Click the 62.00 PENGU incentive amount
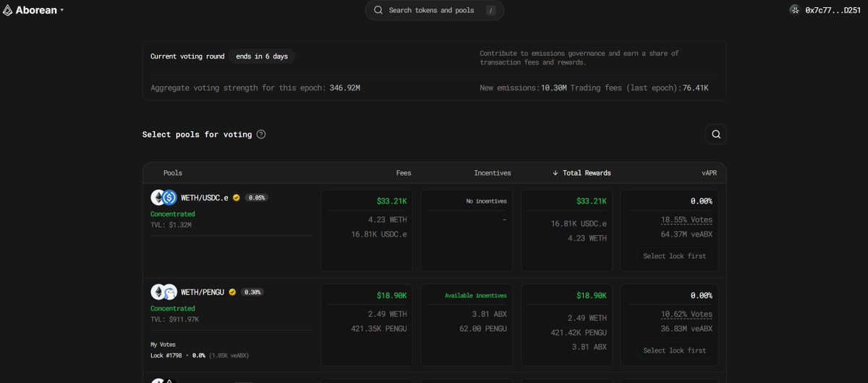Screen dimensions: 868x383 pyautogui.click(x=482, y=328)
